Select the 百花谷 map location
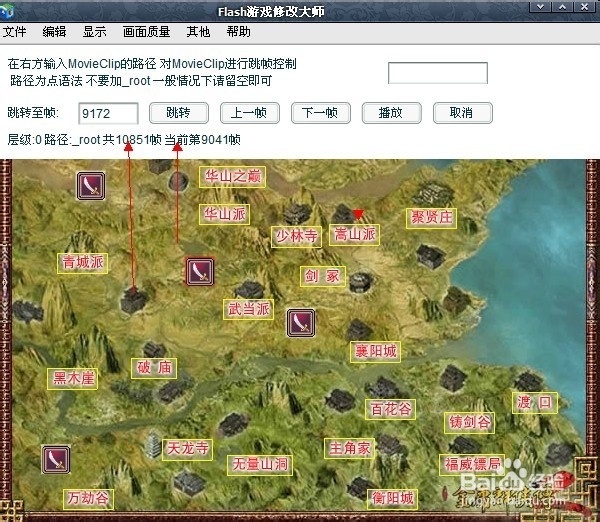The image size is (600, 522). click(x=390, y=409)
